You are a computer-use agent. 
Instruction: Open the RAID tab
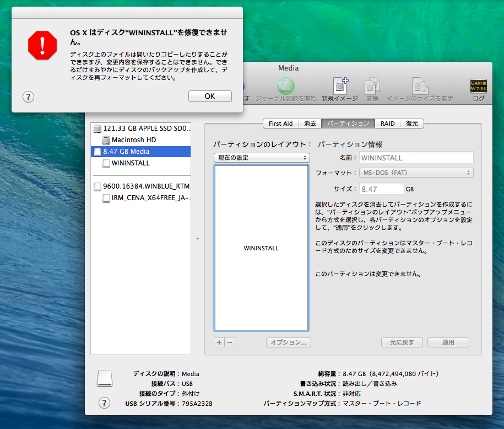coord(387,124)
